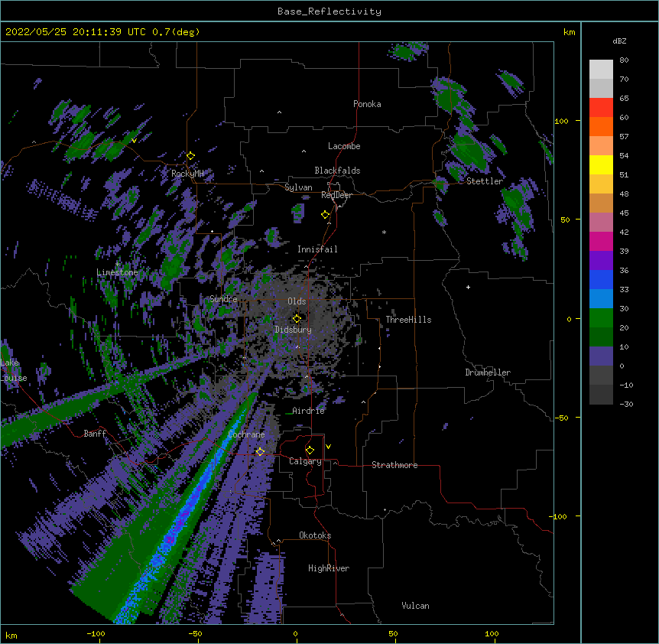659x644 pixels.
Task: Click the Olds city label
Action: tap(297, 301)
